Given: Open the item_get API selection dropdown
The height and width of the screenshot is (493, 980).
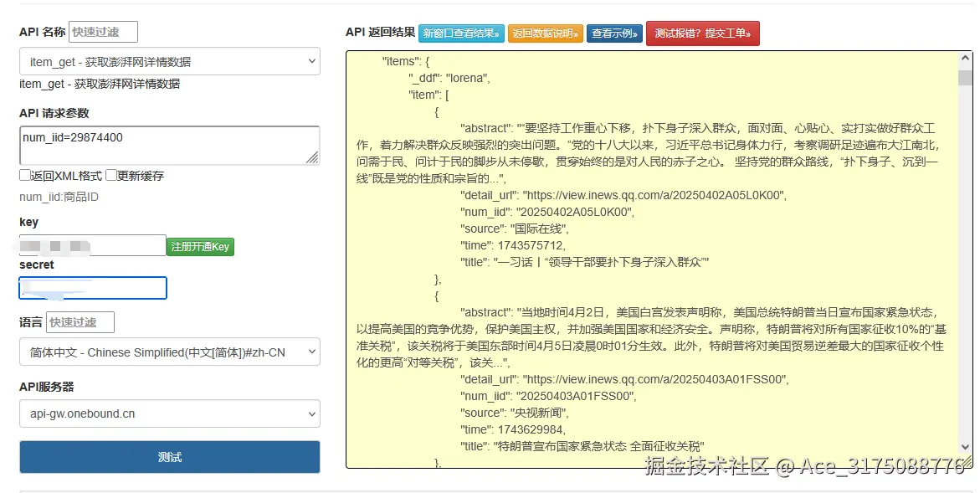Looking at the screenshot, I should point(169,61).
